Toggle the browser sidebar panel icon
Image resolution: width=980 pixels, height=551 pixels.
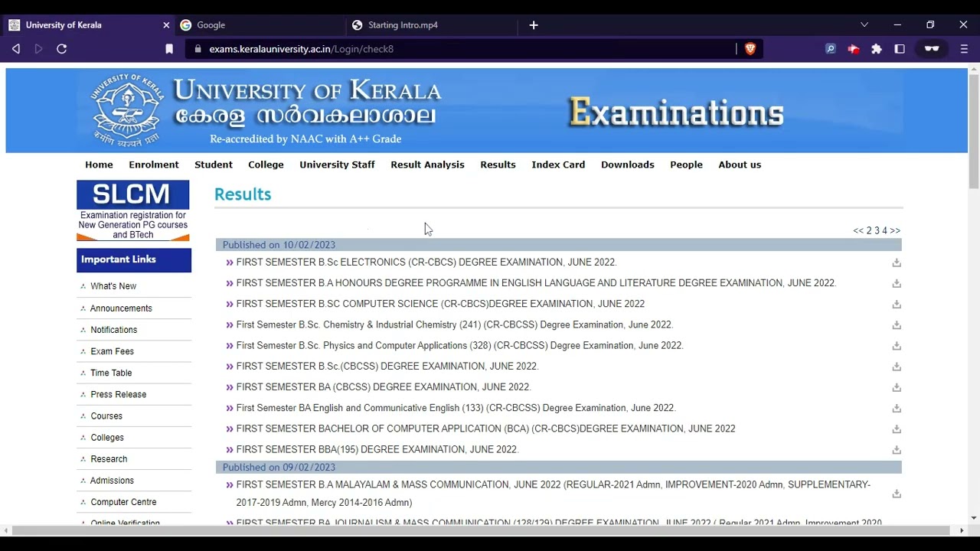click(x=900, y=49)
